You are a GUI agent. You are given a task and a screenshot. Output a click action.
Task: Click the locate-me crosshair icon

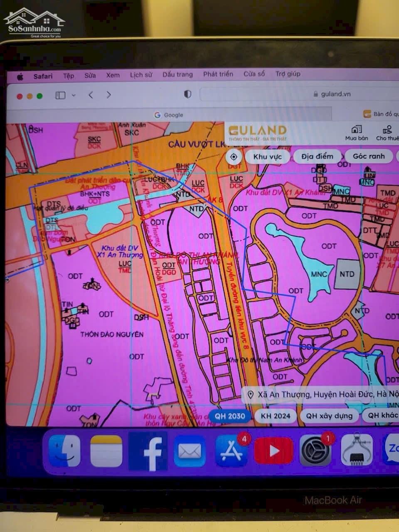[234, 157]
